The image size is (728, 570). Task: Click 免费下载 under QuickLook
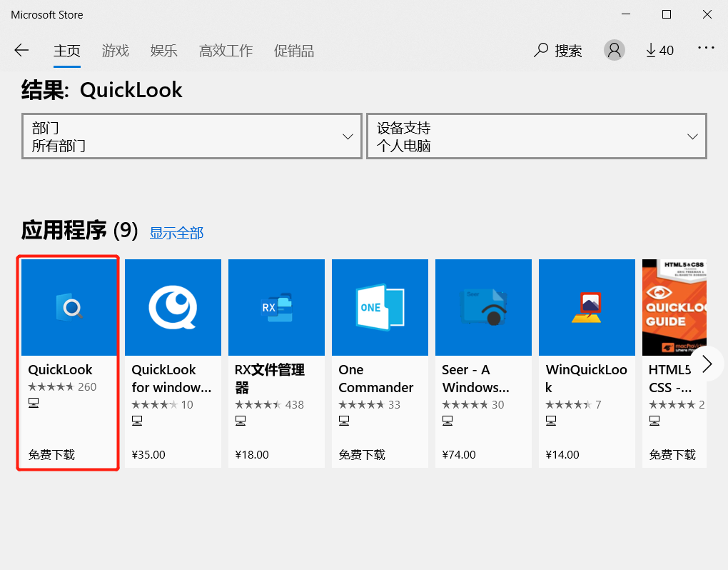pos(51,454)
